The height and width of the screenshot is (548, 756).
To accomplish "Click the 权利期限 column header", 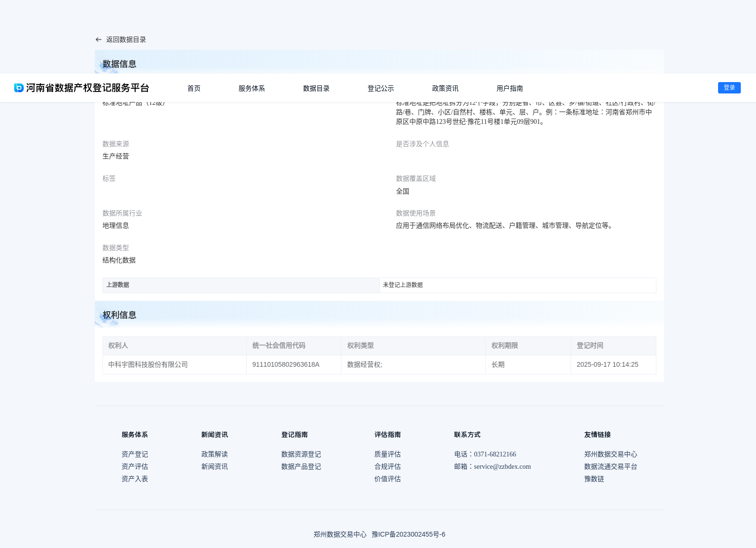I will pyautogui.click(x=528, y=346).
